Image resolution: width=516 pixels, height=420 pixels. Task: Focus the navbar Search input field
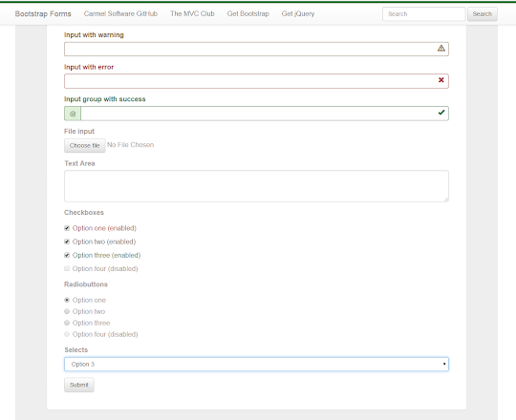coord(424,14)
